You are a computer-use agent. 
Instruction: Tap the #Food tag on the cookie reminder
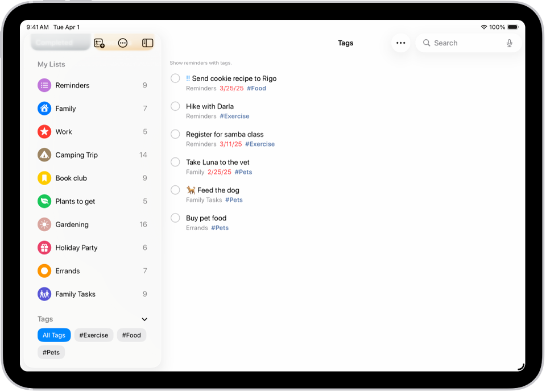click(257, 88)
